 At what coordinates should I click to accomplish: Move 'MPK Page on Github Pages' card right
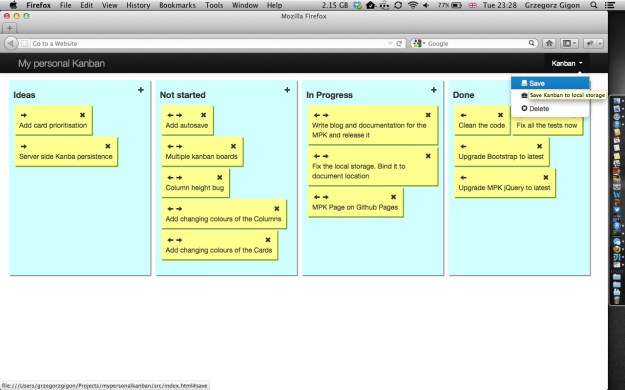click(x=326, y=197)
